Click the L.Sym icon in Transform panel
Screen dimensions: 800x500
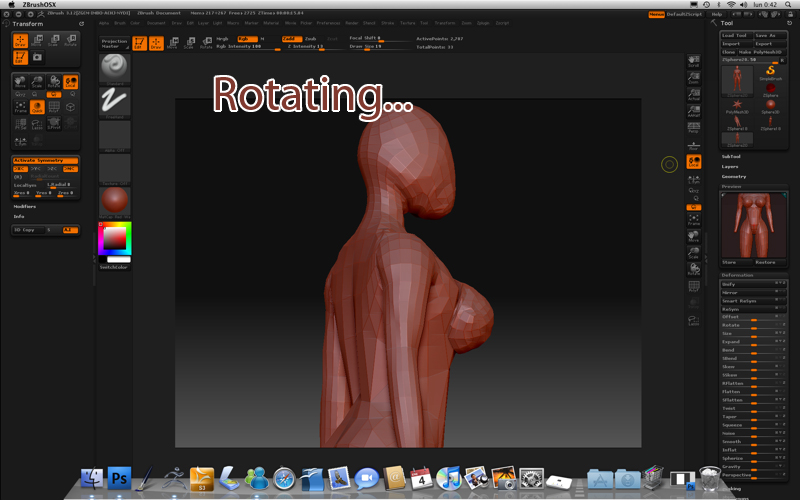tap(20, 141)
